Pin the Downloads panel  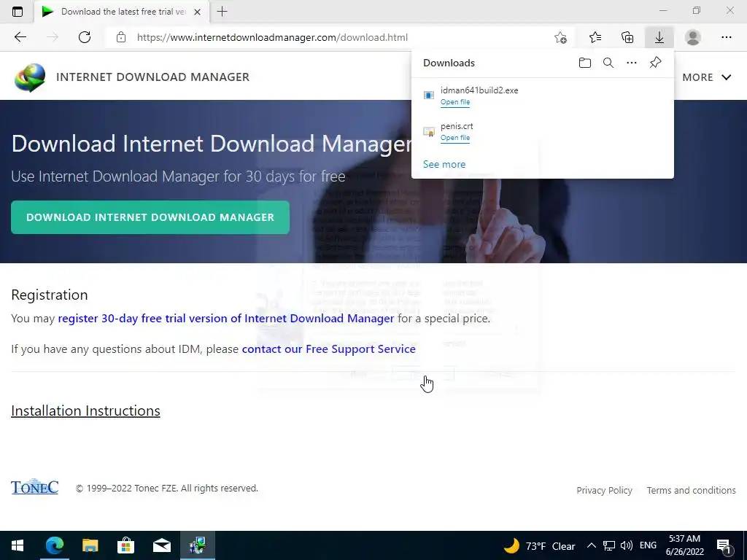coord(656,63)
